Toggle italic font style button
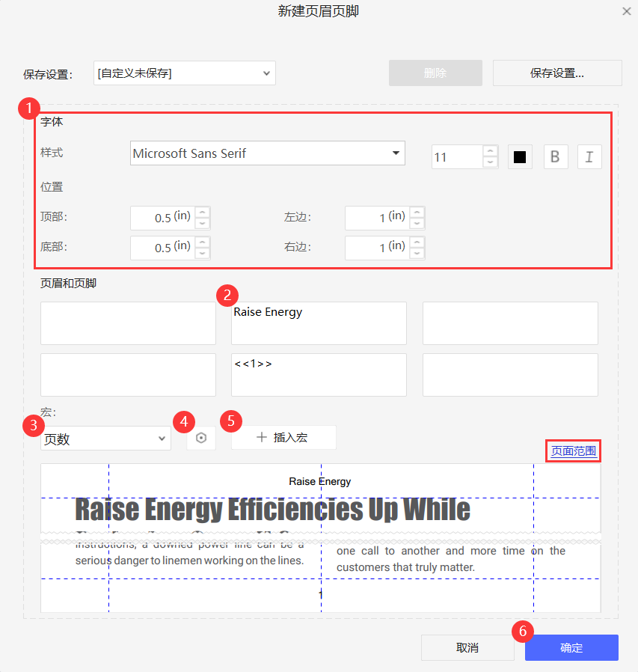Screen dimensions: 638x672 tap(589, 157)
